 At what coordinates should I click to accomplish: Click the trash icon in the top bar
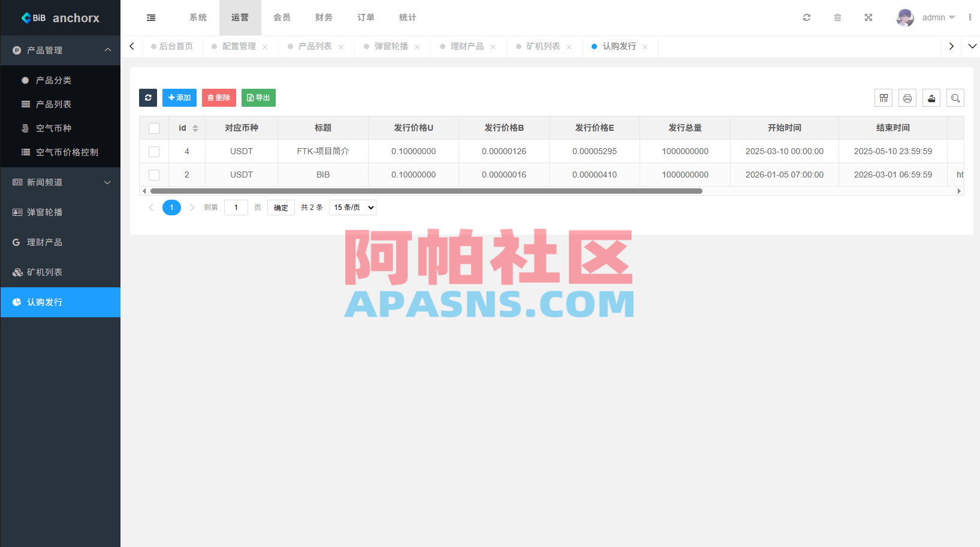[837, 17]
